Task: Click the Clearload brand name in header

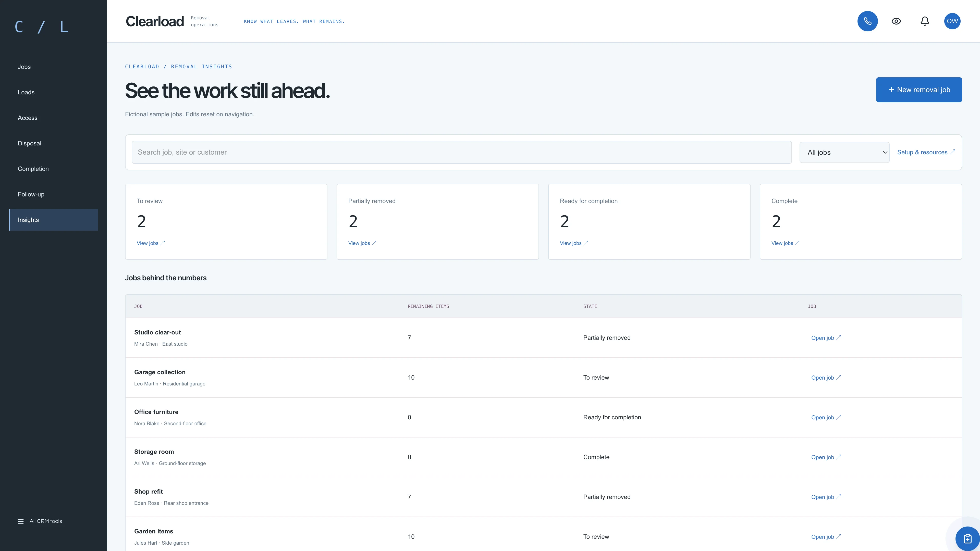Action: pos(155,21)
